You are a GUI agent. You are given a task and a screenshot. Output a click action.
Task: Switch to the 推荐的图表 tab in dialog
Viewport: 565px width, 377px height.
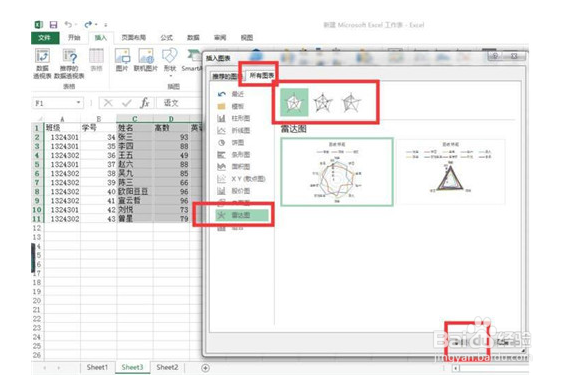pyautogui.click(x=226, y=76)
